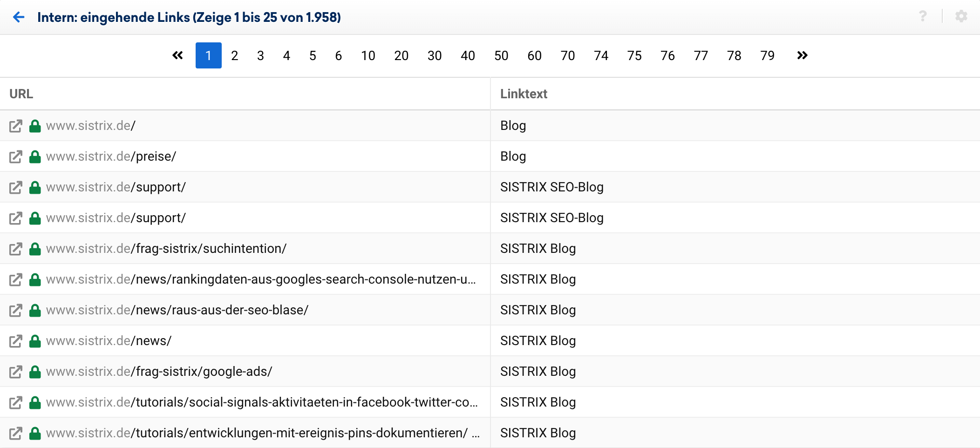Open the help question mark icon
This screenshot has height=448, width=980.
(923, 16)
